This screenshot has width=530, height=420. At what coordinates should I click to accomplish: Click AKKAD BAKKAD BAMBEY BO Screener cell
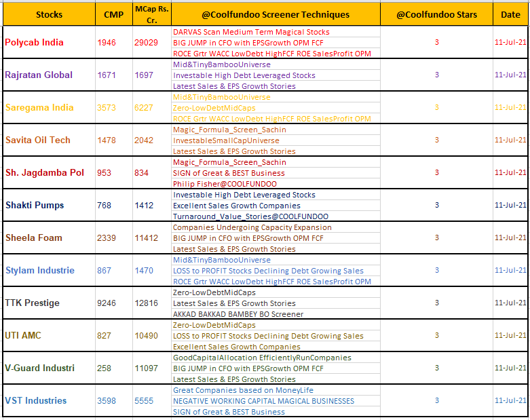click(276, 314)
